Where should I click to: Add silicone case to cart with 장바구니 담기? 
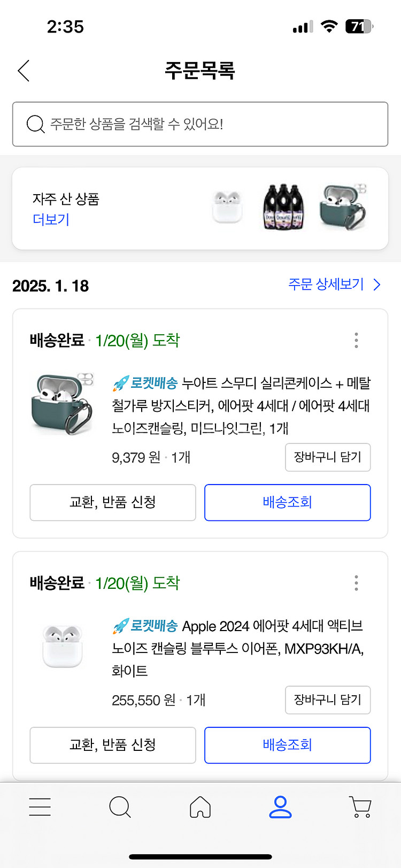click(328, 457)
